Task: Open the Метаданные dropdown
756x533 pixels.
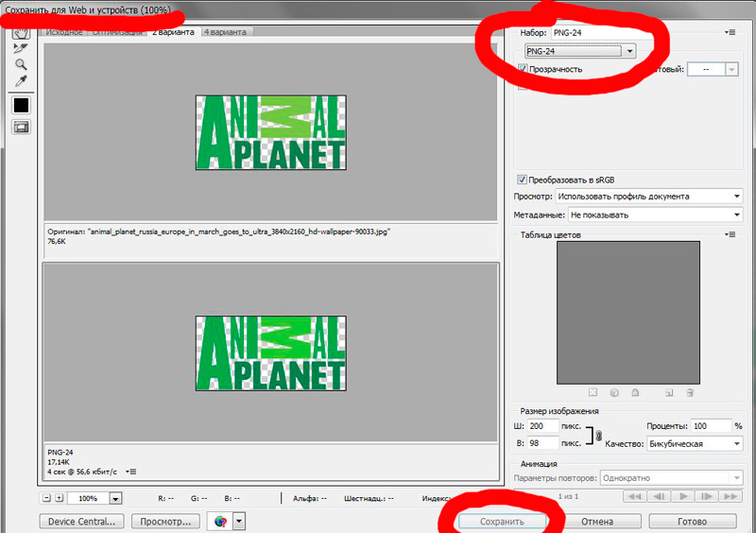Action: [x=654, y=215]
